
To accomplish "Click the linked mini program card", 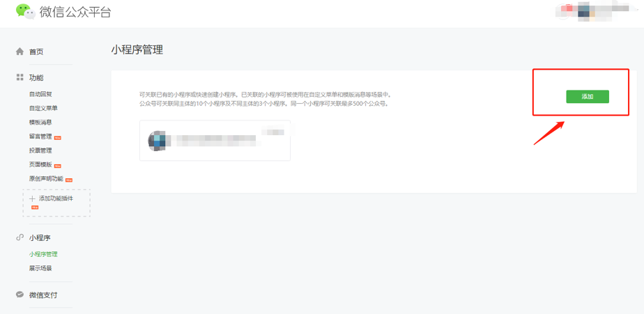I will (215, 141).
